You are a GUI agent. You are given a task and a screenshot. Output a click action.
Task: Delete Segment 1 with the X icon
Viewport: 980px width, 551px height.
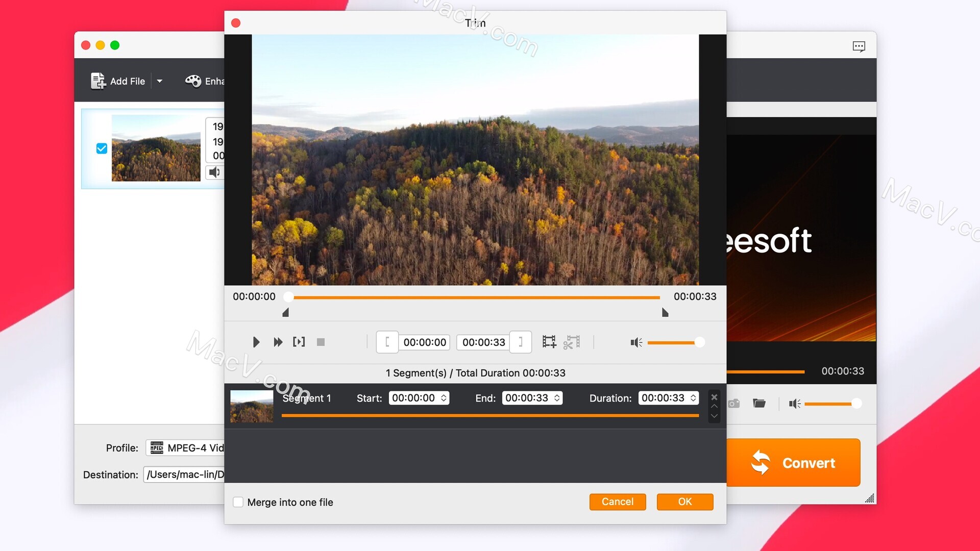[714, 397]
